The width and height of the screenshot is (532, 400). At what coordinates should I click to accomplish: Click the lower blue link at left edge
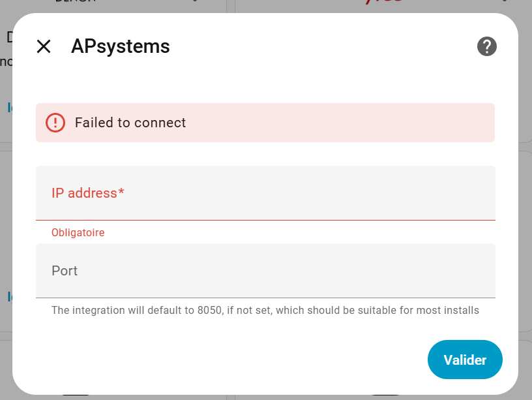tap(9, 297)
